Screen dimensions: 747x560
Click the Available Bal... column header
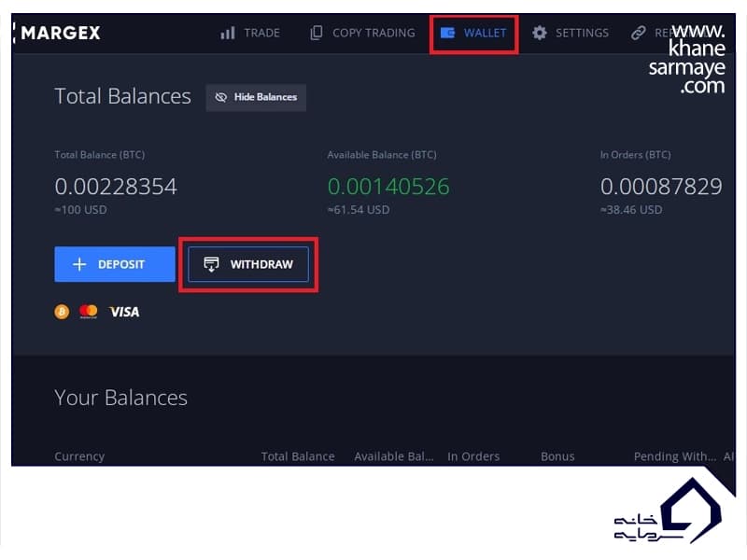pyautogui.click(x=394, y=456)
